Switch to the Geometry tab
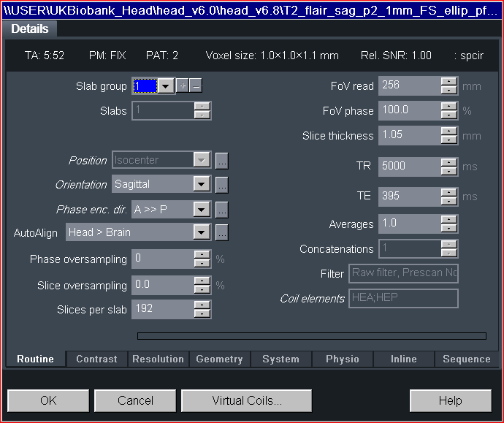 point(219,359)
